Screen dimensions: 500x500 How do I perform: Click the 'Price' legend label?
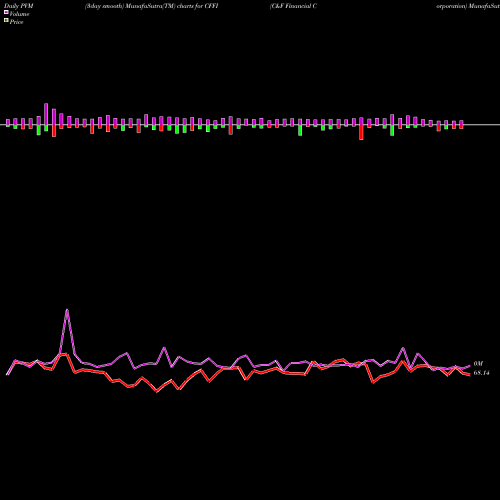pos(17,22)
